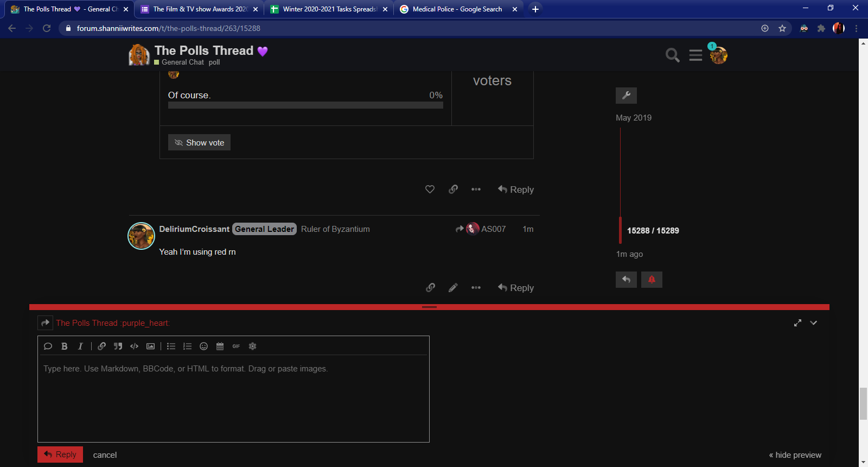
Task: Click the topic timeline scroller 15288 / 15289
Action: click(653, 231)
